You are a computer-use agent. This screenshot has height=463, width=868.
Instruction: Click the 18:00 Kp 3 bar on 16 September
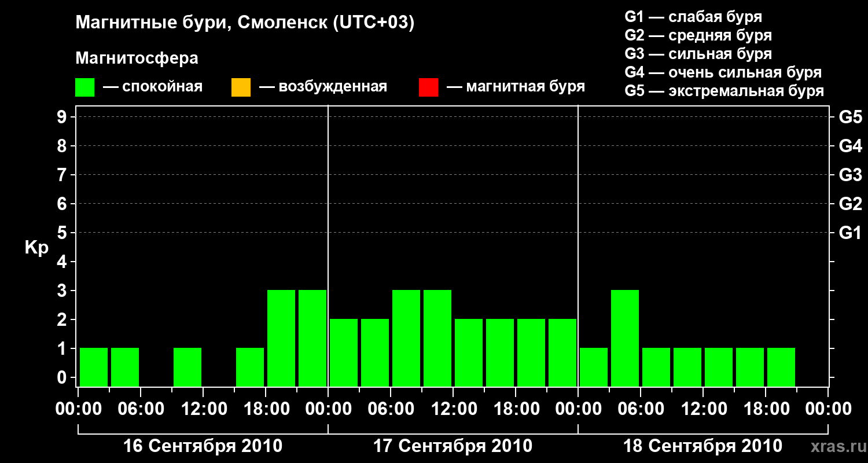pyautogui.click(x=281, y=338)
